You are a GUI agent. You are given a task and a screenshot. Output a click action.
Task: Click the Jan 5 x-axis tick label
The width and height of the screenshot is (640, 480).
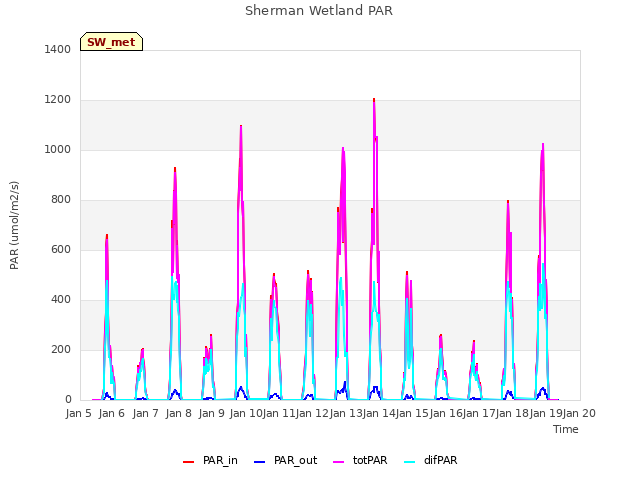tap(78, 413)
